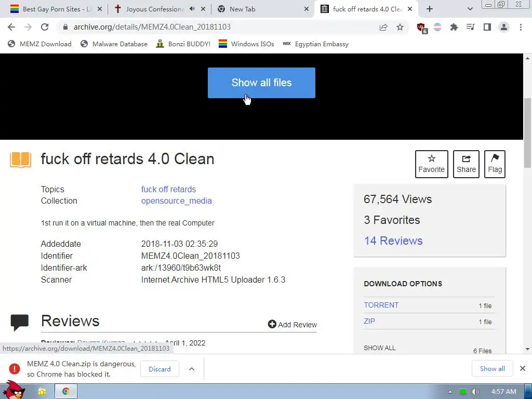Open the Chrome profile avatar

click(504, 27)
